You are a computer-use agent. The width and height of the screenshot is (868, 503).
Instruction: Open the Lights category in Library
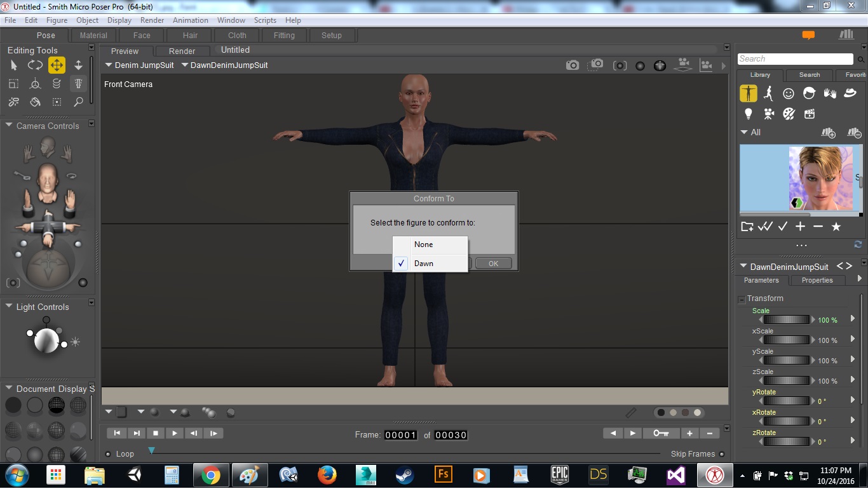[x=749, y=114]
